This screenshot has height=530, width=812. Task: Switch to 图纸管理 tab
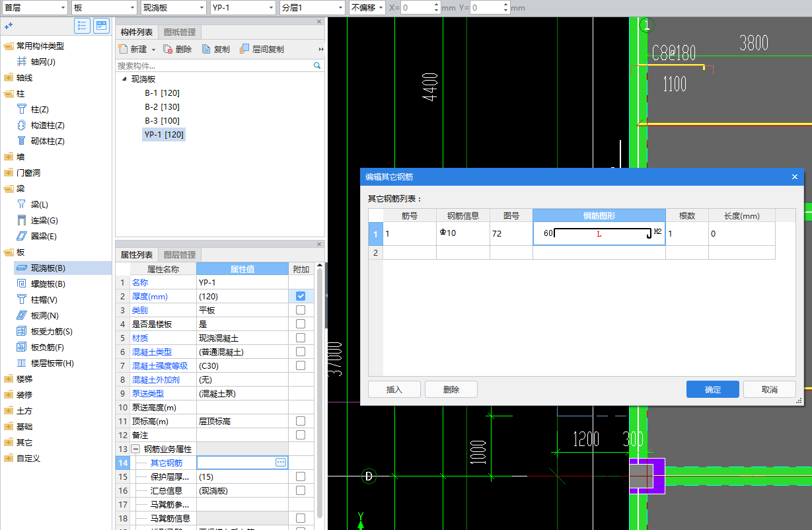[180, 32]
